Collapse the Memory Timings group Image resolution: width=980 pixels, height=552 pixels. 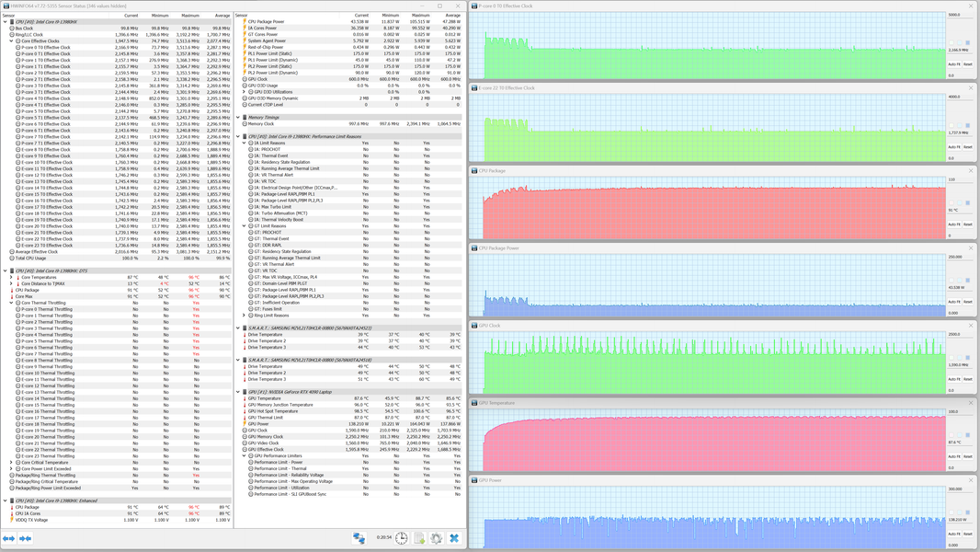(238, 118)
